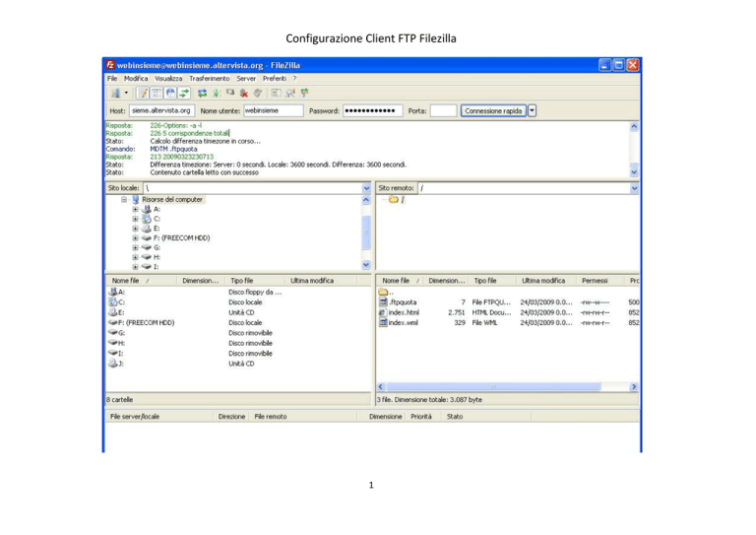Click the refresh file lists icon
The width and height of the screenshot is (756, 535).
pos(202,93)
